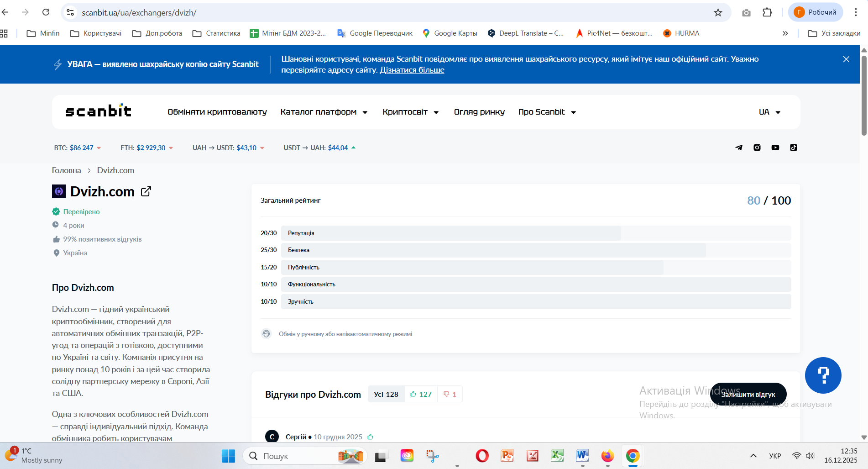Click the Залишити відгук button
This screenshot has width=868, height=469.
(748, 394)
